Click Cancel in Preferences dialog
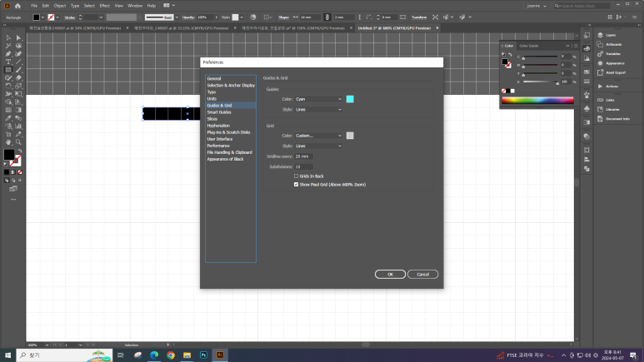This screenshot has width=644, height=362. (422, 274)
